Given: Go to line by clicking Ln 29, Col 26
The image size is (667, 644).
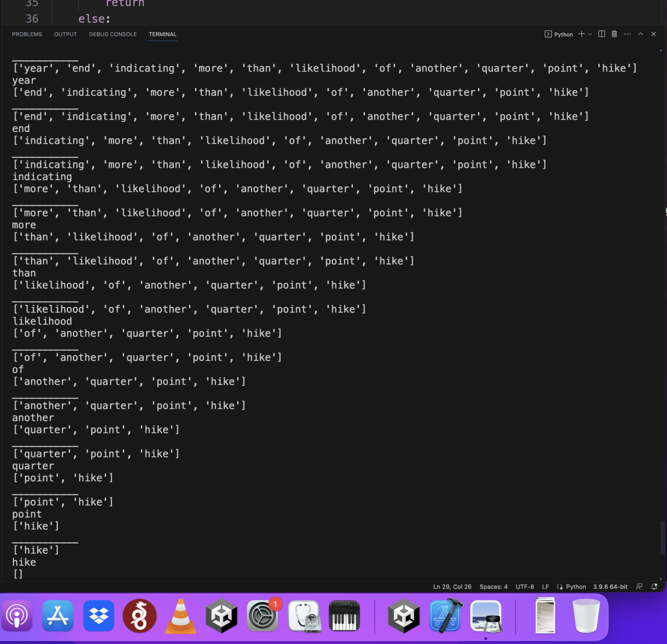Looking at the screenshot, I should tap(451, 586).
